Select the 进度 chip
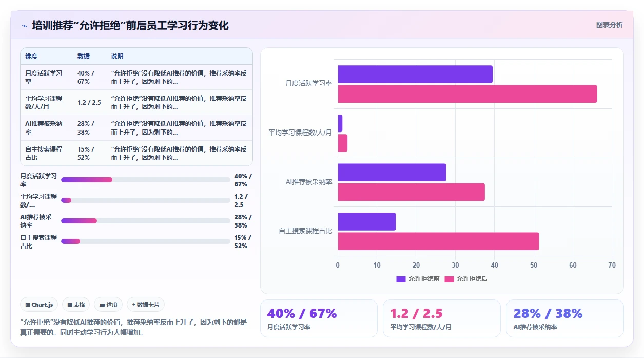 pyautogui.click(x=108, y=305)
